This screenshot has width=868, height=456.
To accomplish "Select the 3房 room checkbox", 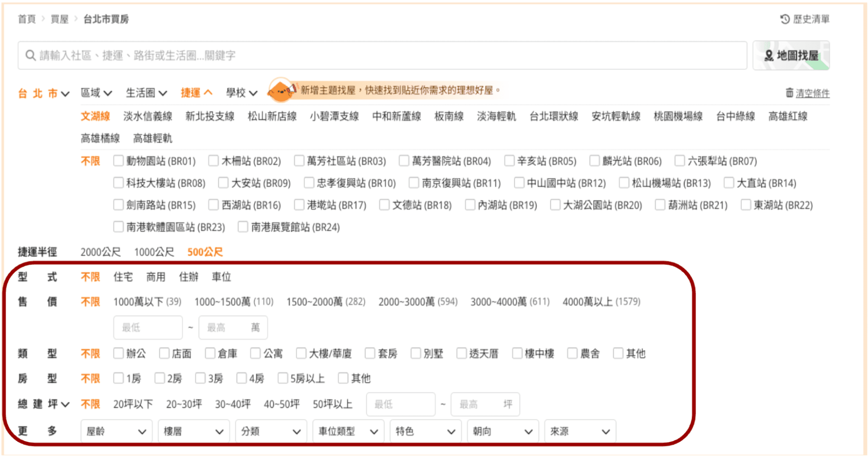I will point(200,378).
